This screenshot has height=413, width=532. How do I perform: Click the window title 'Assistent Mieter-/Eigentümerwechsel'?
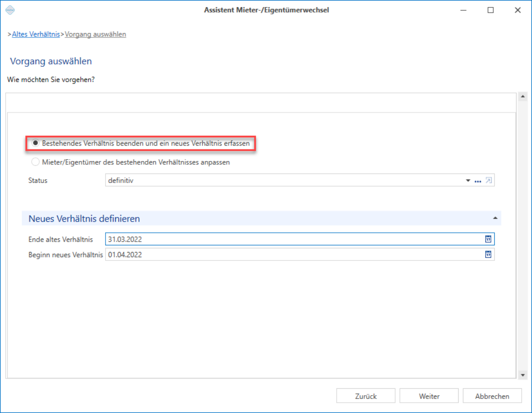pyautogui.click(x=266, y=10)
